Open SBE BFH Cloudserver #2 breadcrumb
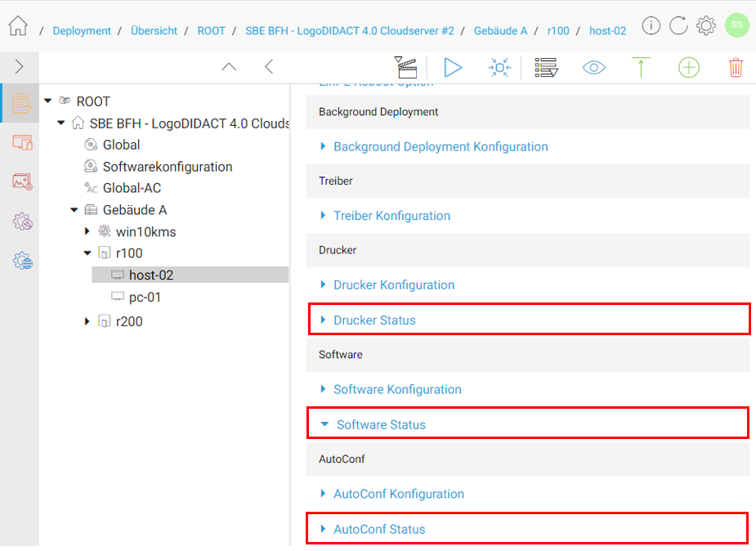This screenshot has height=551, width=756. tap(350, 31)
